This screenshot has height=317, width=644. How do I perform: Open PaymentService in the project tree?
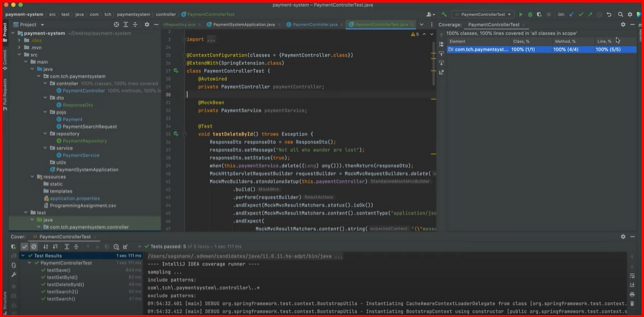coord(81,155)
